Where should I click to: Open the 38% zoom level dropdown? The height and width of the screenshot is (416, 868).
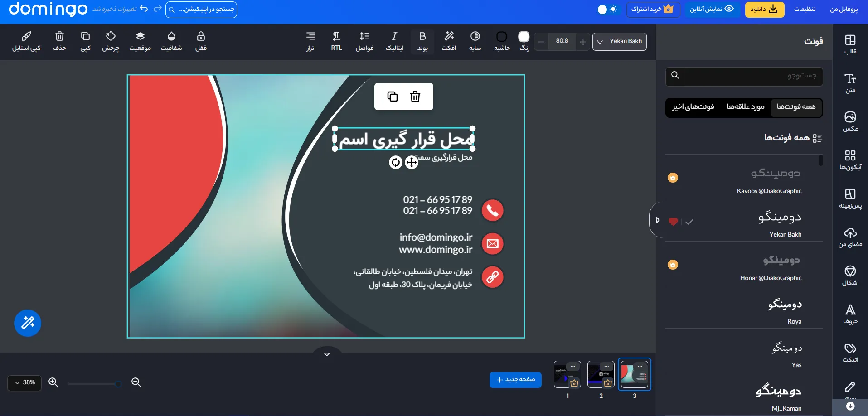pyautogui.click(x=24, y=382)
